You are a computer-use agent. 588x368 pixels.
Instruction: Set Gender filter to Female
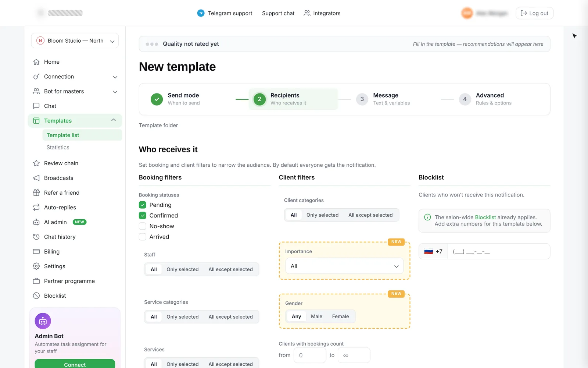pos(340,316)
